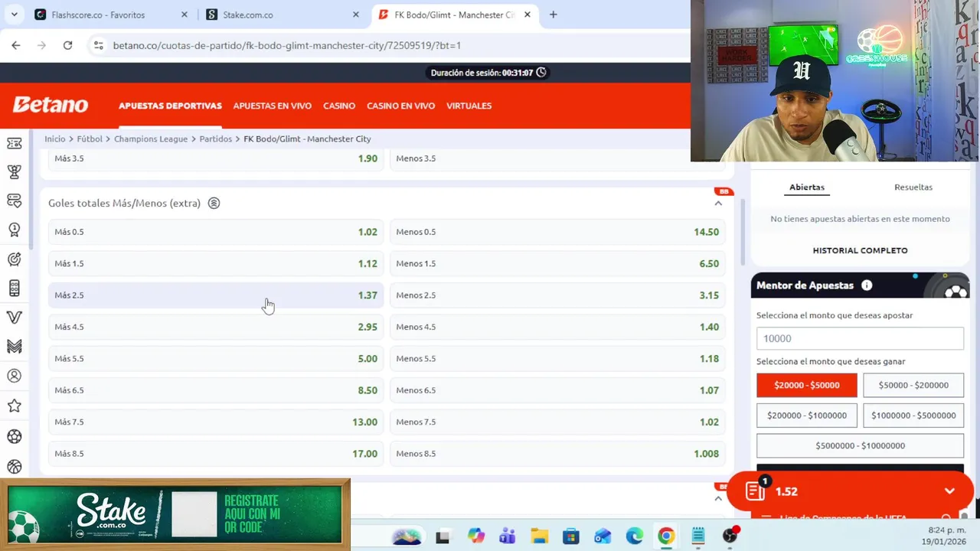
Task: Click the M logo icon in sidebar
Action: pyautogui.click(x=14, y=347)
